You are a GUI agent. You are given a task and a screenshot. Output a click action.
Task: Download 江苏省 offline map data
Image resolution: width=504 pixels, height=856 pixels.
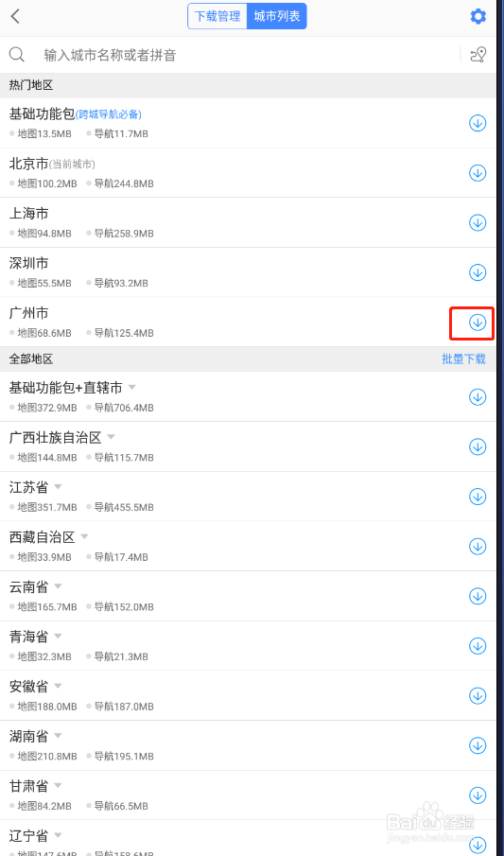[x=478, y=497]
